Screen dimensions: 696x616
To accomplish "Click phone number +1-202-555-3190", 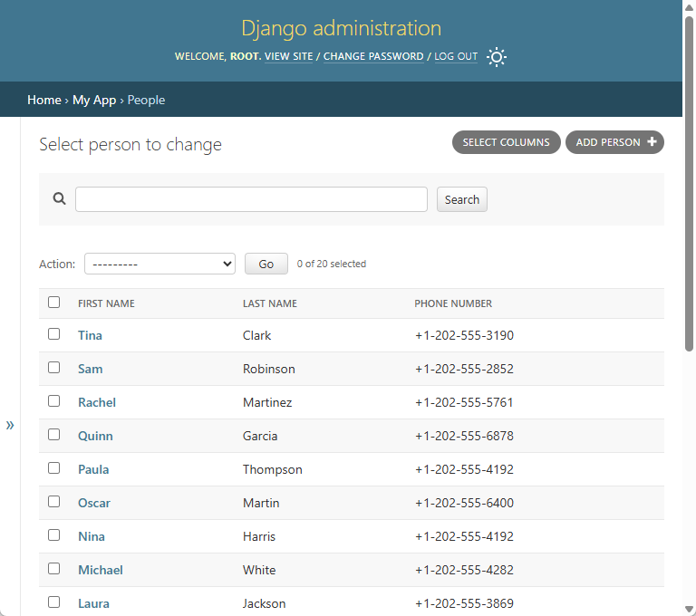I will (x=464, y=335).
